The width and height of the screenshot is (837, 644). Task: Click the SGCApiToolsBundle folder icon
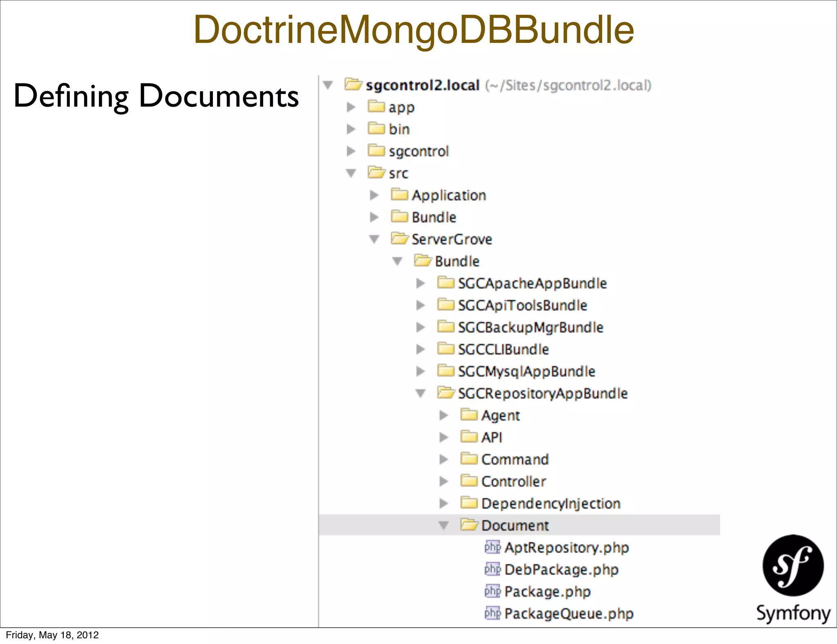[445, 304]
